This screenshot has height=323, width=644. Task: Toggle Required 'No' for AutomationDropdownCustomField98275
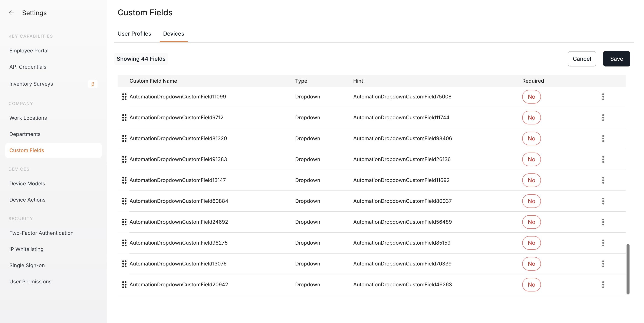531,243
